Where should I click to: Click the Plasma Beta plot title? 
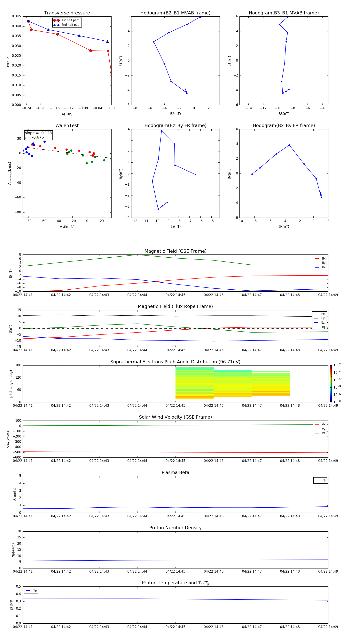click(x=175, y=472)
